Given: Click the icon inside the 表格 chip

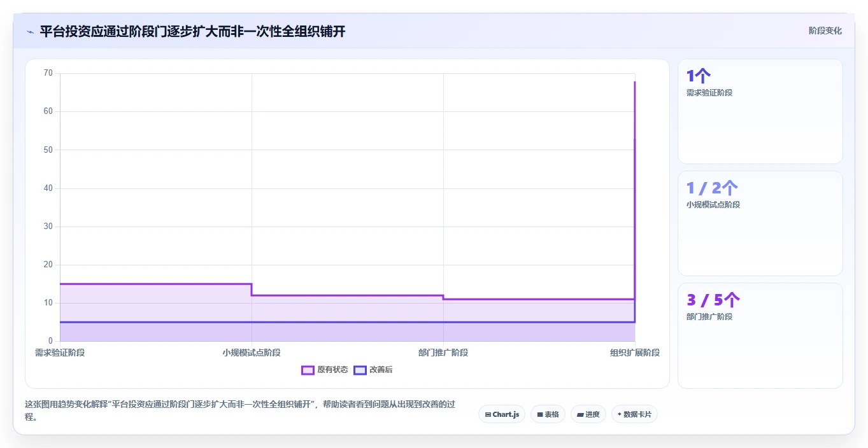Looking at the screenshot, I should tap(540, 414).
